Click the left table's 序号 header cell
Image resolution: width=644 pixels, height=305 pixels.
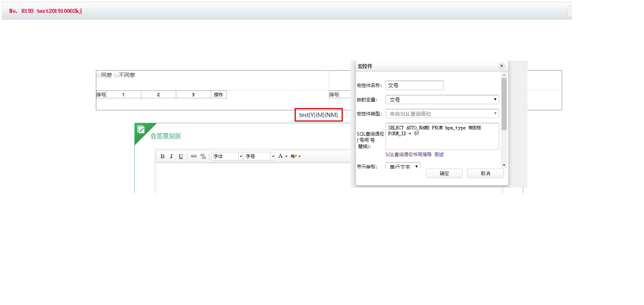point(101,94)
